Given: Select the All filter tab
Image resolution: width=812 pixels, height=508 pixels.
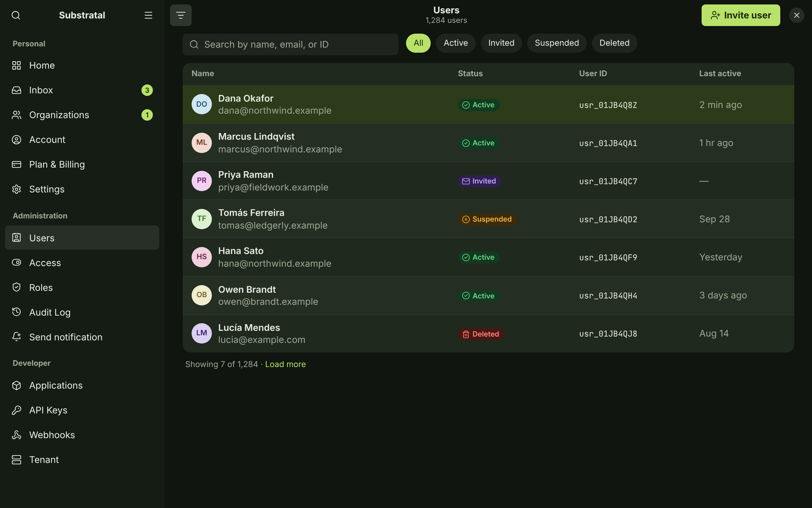Looking at the screenshot, I should click(x=418, y=43).
